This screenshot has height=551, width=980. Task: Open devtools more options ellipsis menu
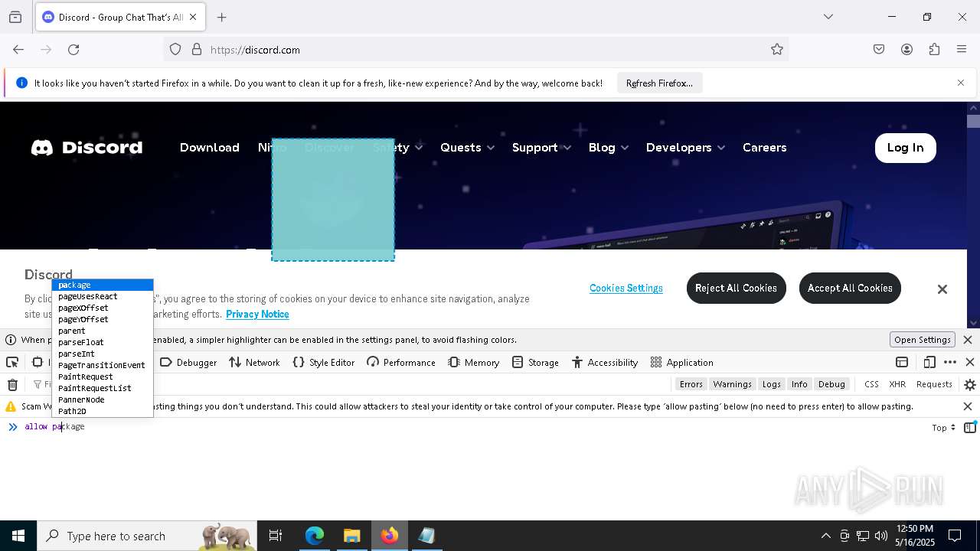950,363
